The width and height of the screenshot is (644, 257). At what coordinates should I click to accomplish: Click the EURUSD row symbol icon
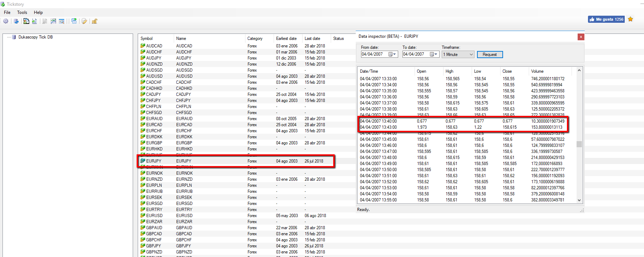[143, 215]
